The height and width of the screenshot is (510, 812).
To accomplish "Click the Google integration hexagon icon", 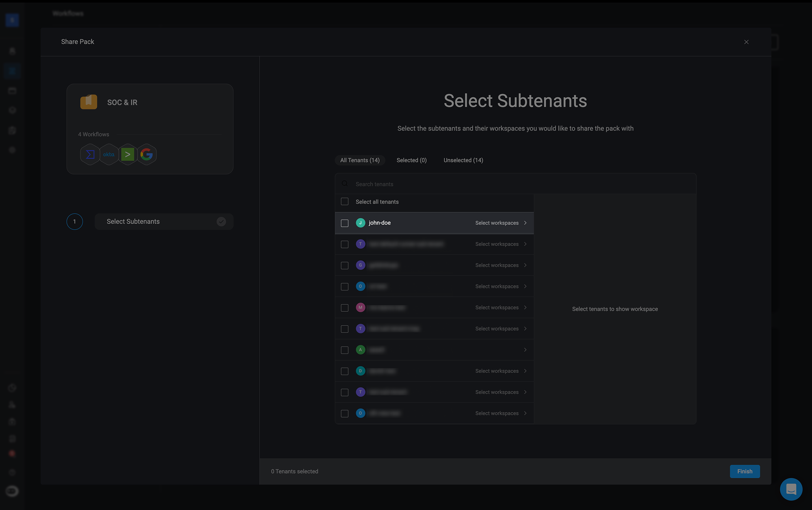I will point(147,154).
